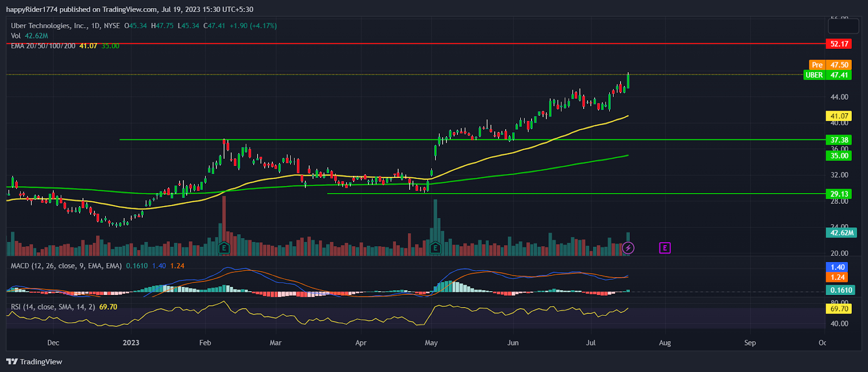Screen dimensions: 868x372
Task: Click the 20.00 price axis tick
Action: 839,253
